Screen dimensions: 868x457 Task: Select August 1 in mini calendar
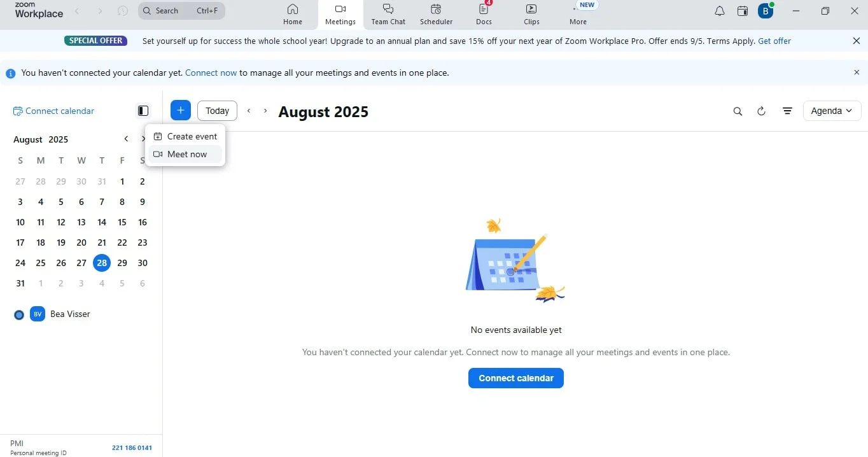click(x=122, y=181)
